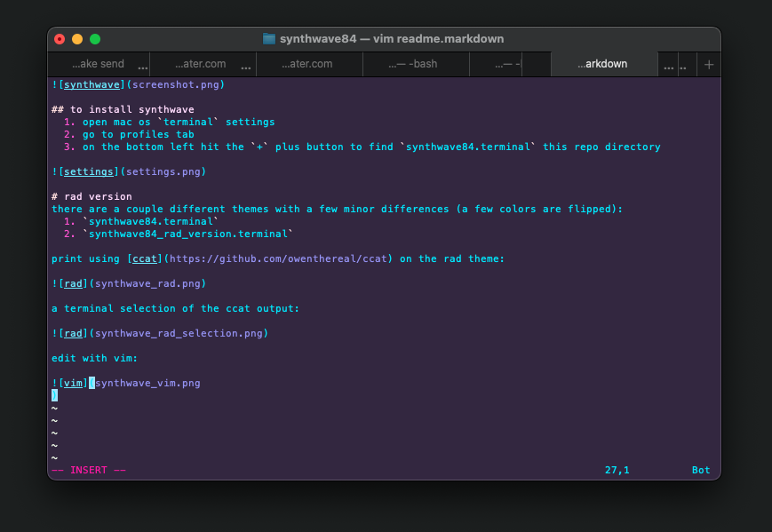The width and height of the screenshot is (772, 532).
Task: Place cursor on '## to install synthwave' heading
Action: point(123,109)
